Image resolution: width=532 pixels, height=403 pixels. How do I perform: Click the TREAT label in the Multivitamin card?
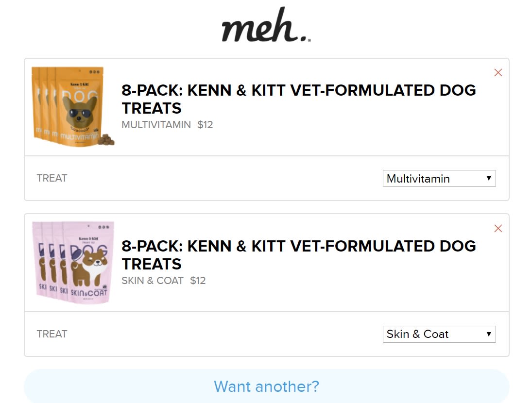pos(52,178)
